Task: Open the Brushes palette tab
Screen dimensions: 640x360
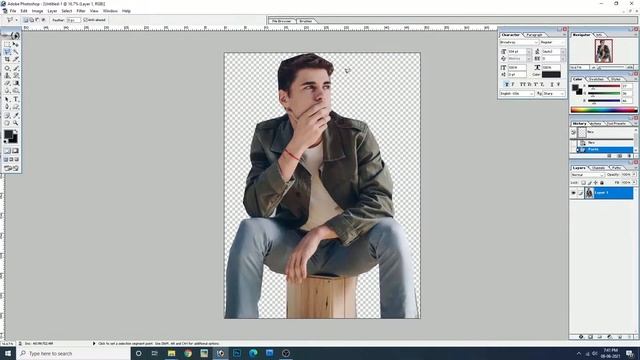Action: click(x=306, y=21)
